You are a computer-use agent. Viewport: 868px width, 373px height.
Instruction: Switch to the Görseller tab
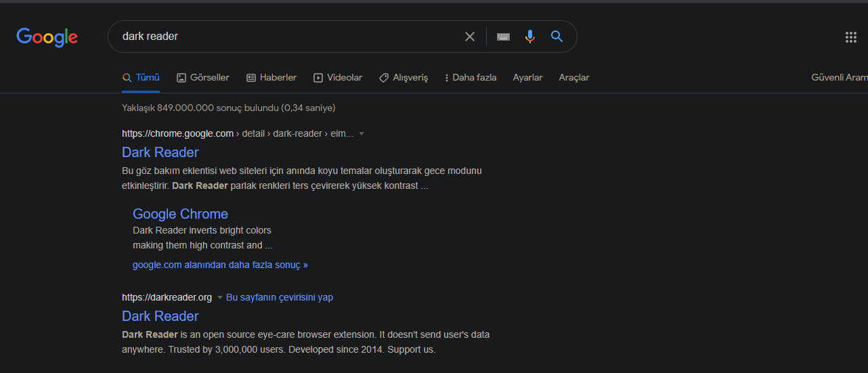point(203,78)
